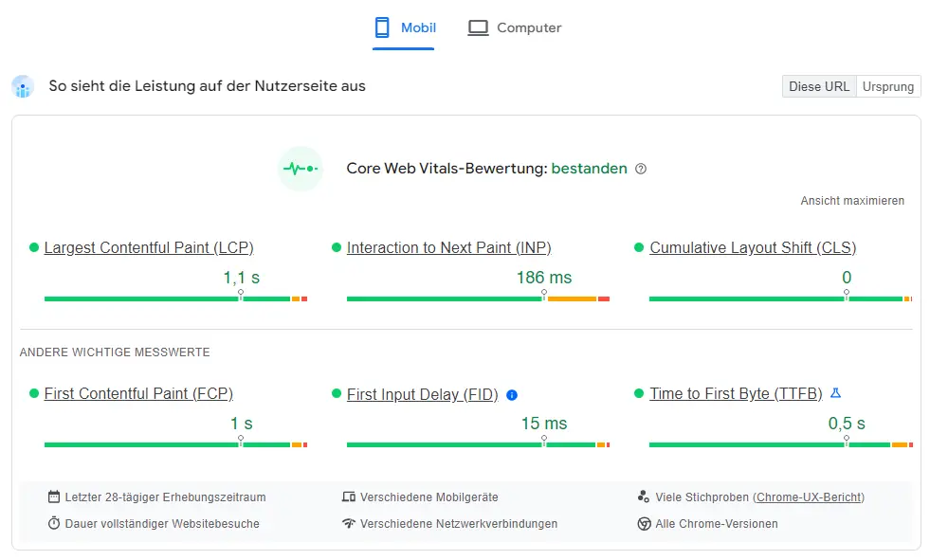Screen dimensions: 930x560
Task: Click the blue FID info icon
Action: (x=512, y=395)
